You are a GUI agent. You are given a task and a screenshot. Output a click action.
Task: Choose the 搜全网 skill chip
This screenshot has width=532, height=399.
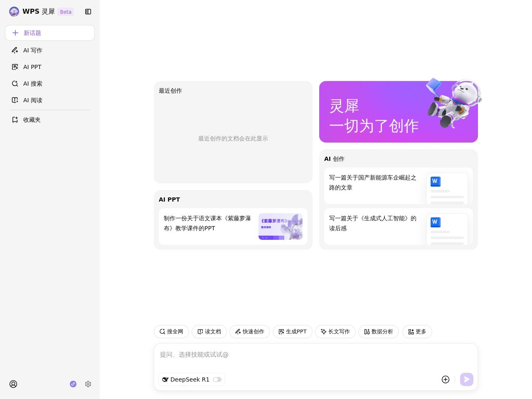tap(171, 332)
